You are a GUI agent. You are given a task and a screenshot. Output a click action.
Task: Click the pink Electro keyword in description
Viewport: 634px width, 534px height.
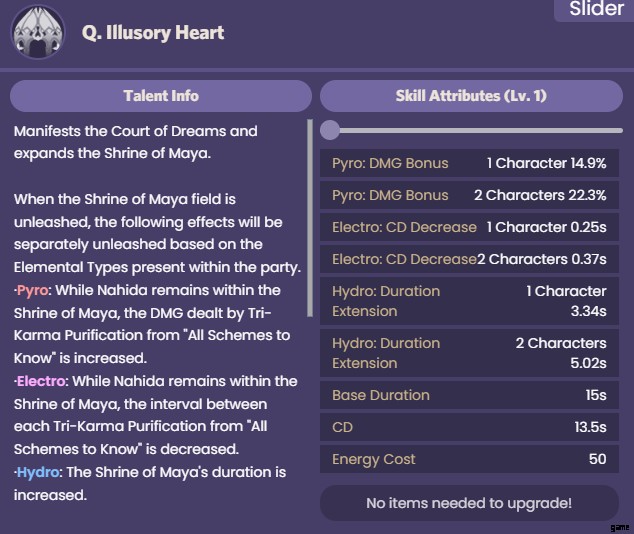pyautogui.click(x=40, y=381)
